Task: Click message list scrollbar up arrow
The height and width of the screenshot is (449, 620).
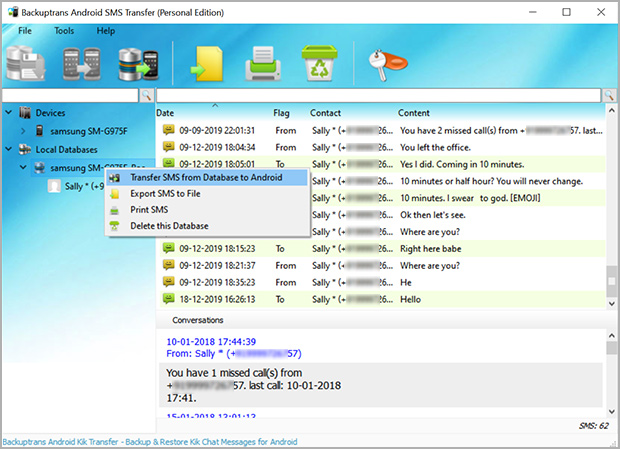Action: [x=611, y=110]
